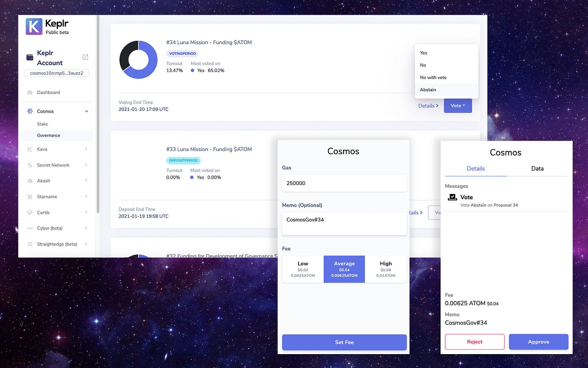The width and height of the screenshot is (588, 368).
Task: Click the 0.00625 ATOM fee amount
Action: [x=465, y=303]
